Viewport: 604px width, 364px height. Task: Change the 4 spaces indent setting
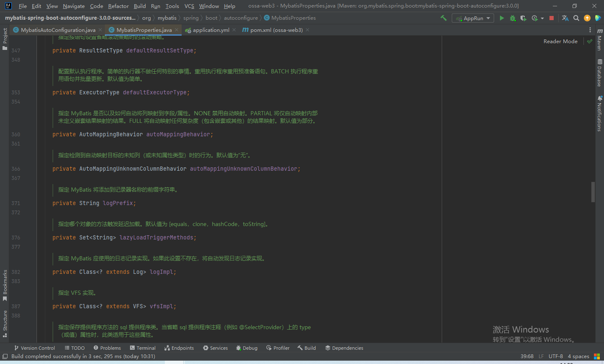578,356
